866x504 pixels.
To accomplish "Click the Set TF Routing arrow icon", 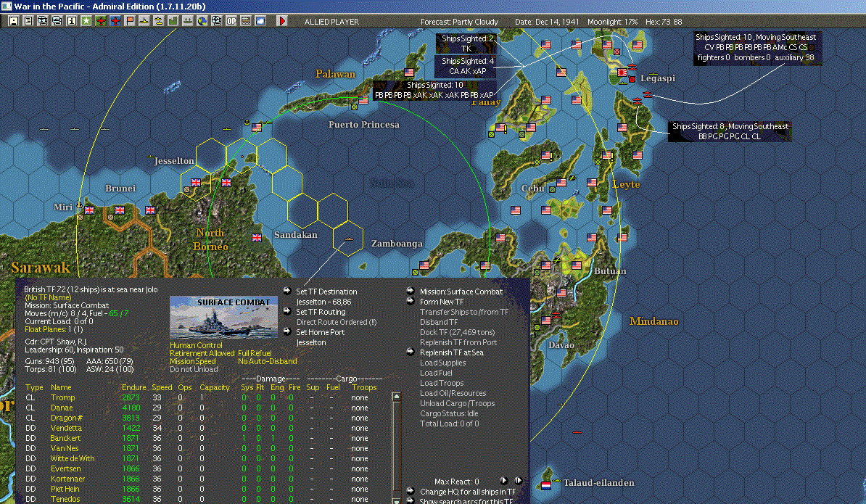I will pos(286,311).
